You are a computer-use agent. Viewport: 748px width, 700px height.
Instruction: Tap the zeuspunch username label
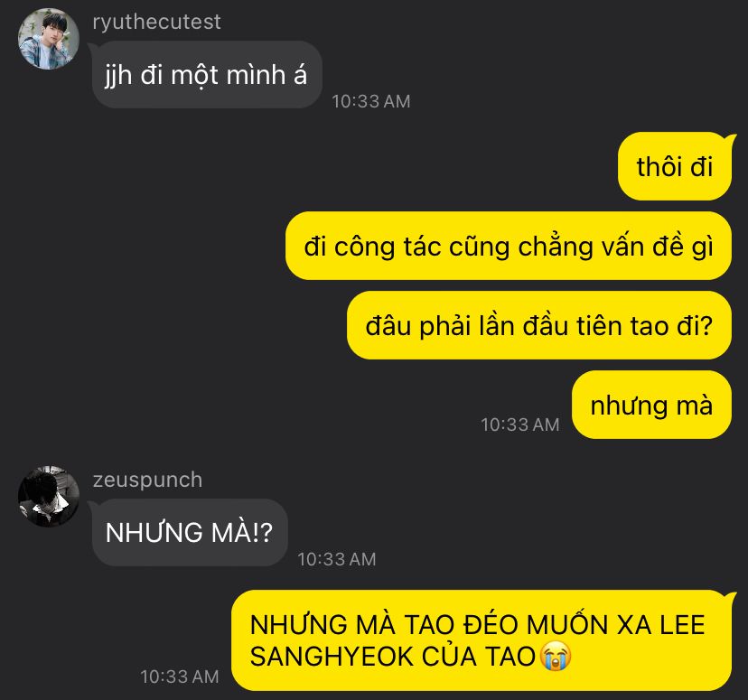[147, 480]
